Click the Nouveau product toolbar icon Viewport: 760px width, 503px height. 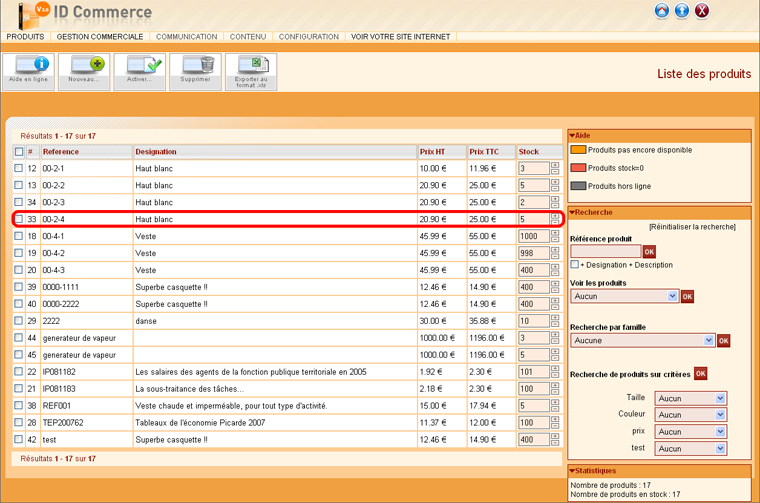(x=84, y=71)
